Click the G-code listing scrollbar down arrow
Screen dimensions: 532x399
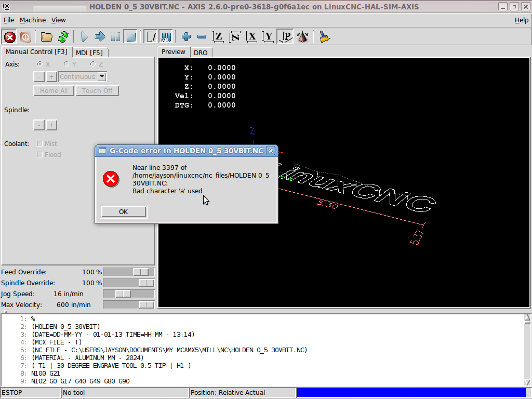tap(527, 382)
